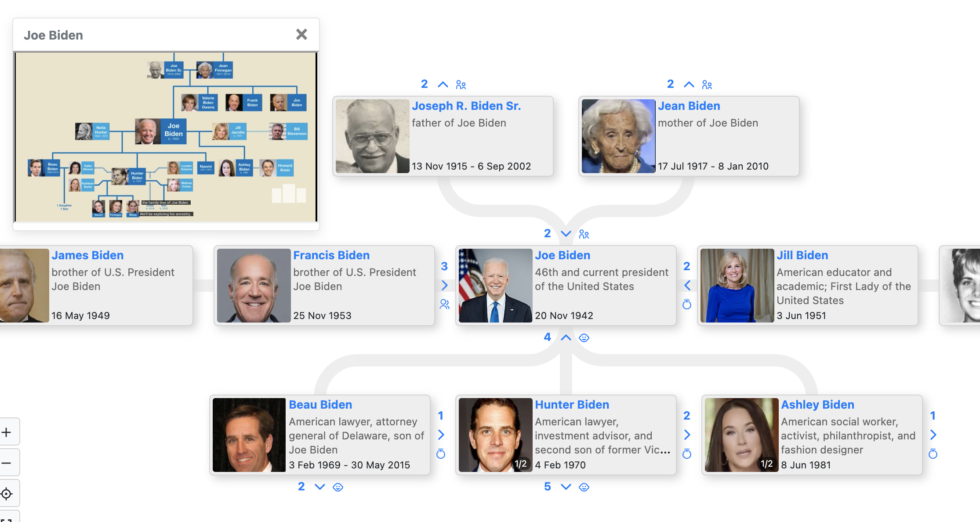Expand Ashley Biden's spouse right chevron
Image resolution: width=980 pixels, height=522 pixels.
click(x=933, y=435)
